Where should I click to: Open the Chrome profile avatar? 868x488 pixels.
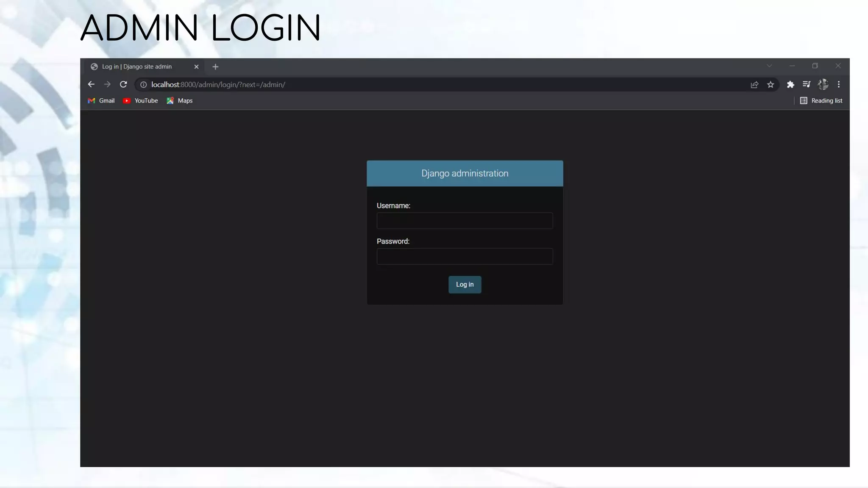click(x=823, y=84)
